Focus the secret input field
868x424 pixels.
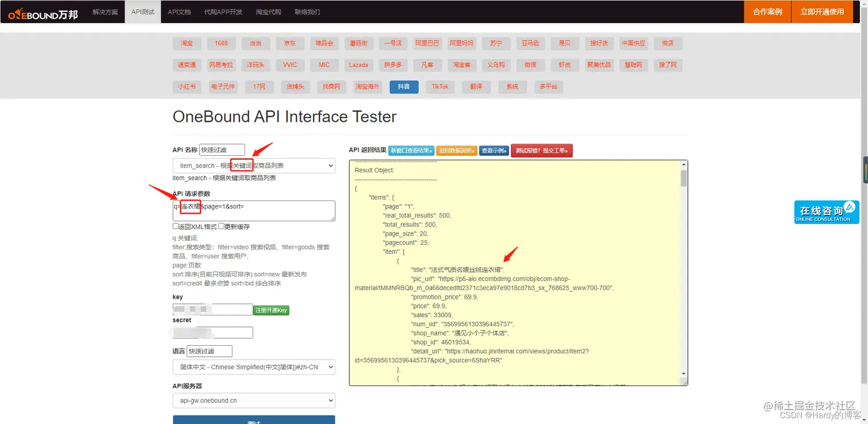(212, 333)
